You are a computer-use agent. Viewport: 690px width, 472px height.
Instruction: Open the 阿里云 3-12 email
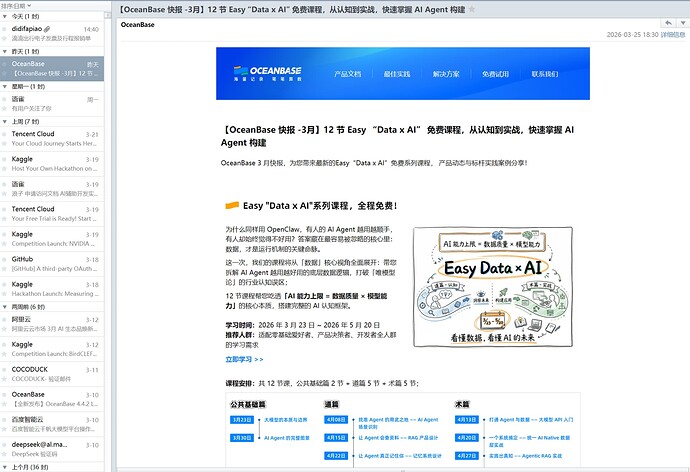tap(52, 324)
